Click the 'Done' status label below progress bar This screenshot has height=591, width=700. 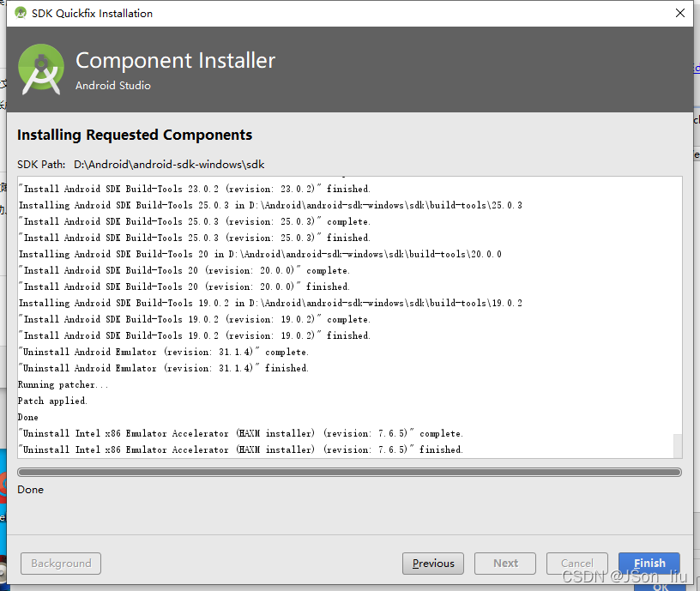tap(30, 490)
